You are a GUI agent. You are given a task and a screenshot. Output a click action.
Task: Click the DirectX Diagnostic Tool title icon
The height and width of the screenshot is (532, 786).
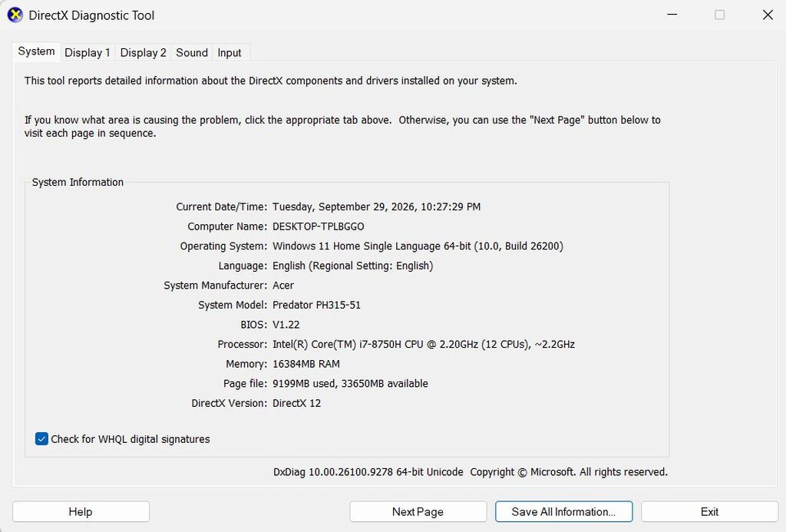pos(15,15)
